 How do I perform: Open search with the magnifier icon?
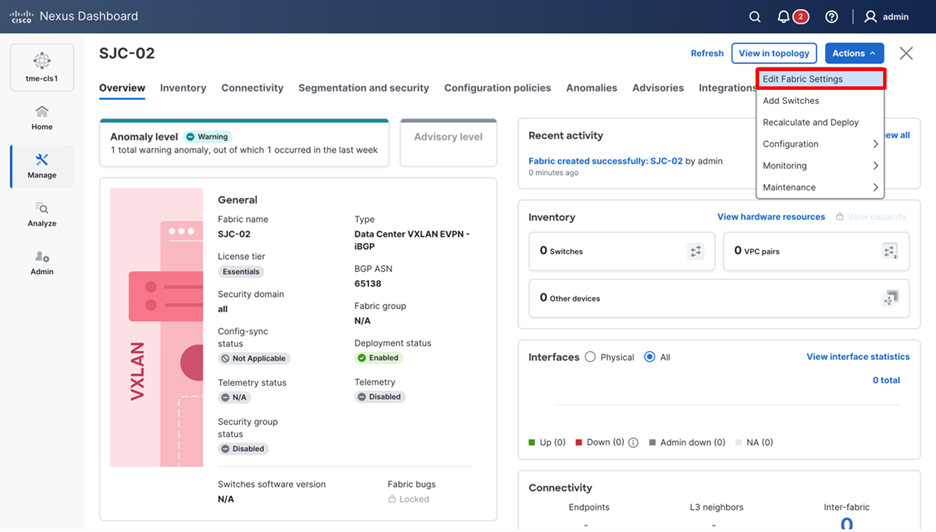pyautogui.click(x=755, y=17)
